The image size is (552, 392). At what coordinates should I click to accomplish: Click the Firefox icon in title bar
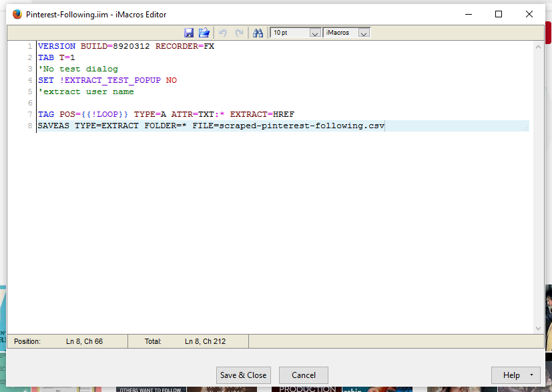point(17,14)
